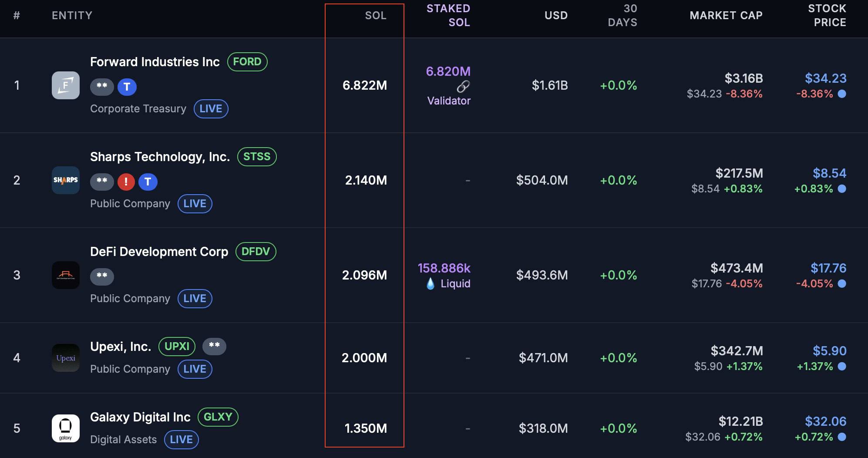868x458 pixels.
Task: Click the LIVE badge for Forward Industries
Action: (211, 109)
